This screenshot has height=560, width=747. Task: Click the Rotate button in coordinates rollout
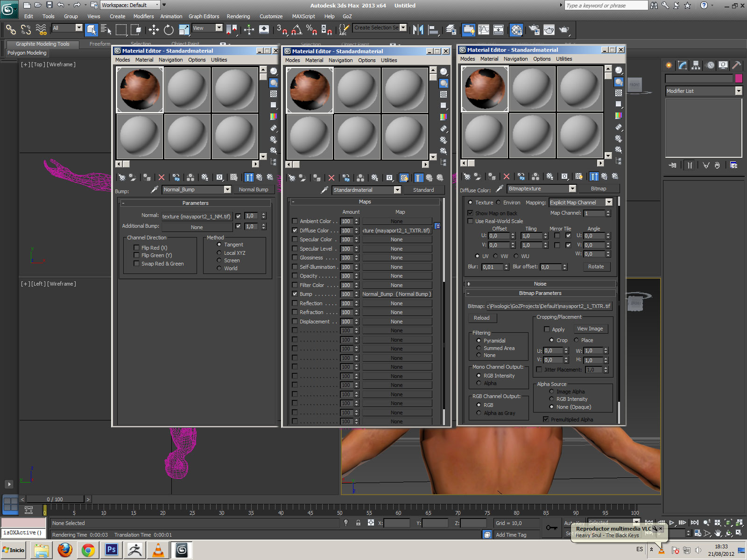pos(596,266)
